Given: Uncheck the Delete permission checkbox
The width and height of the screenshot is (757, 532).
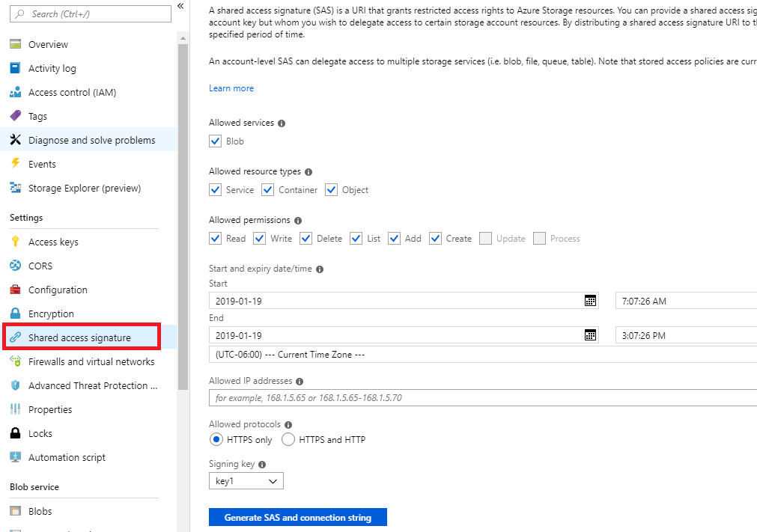Looking at the screenshot, I should click(x=306, y=239).
